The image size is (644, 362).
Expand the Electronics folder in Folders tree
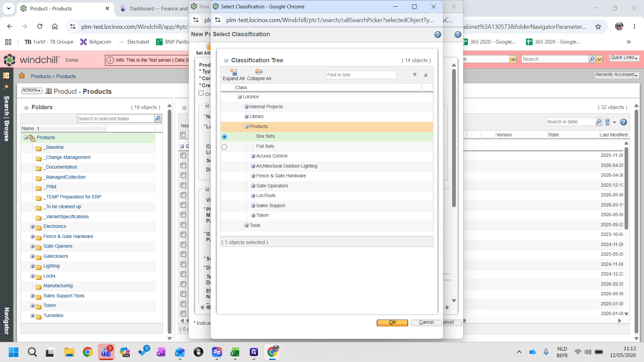coord(33,226)
